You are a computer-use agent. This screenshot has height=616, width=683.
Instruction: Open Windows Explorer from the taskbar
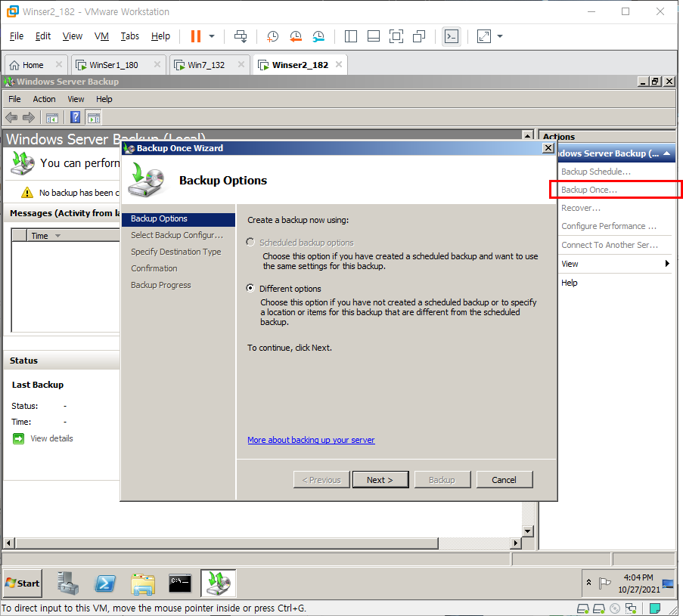(143, 583)
